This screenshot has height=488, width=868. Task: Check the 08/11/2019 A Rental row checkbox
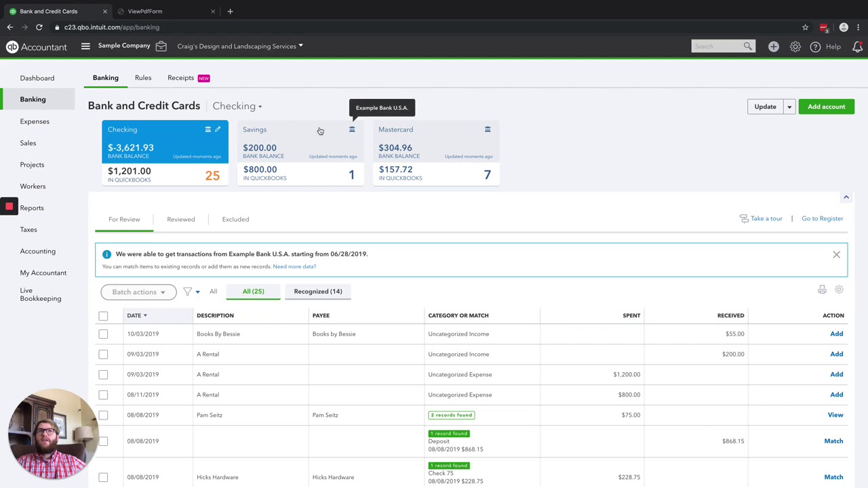(103, 395)
